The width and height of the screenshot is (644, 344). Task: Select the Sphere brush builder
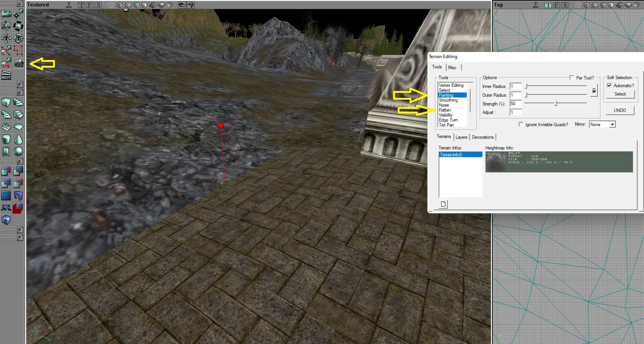(x=18, y=151)
